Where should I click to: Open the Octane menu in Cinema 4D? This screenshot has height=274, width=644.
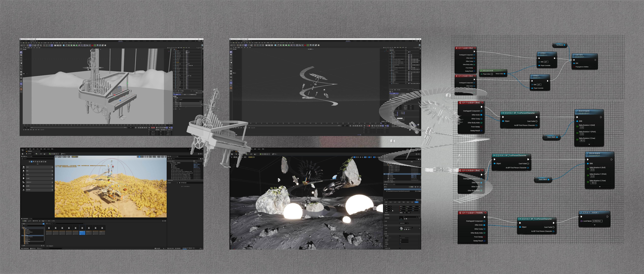tap(75, 43)
